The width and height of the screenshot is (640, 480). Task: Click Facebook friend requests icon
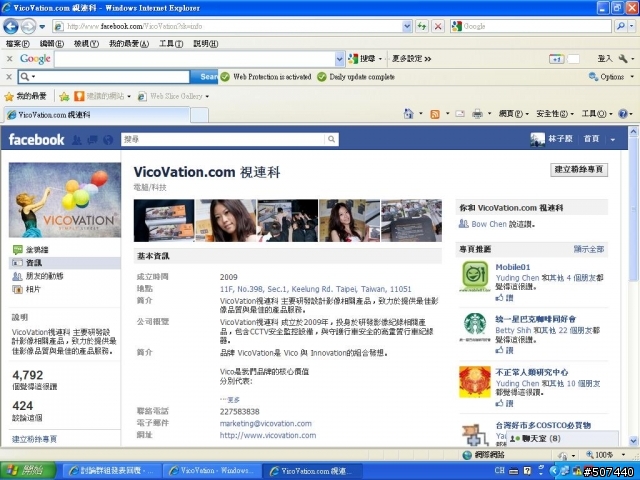point(77,140)
